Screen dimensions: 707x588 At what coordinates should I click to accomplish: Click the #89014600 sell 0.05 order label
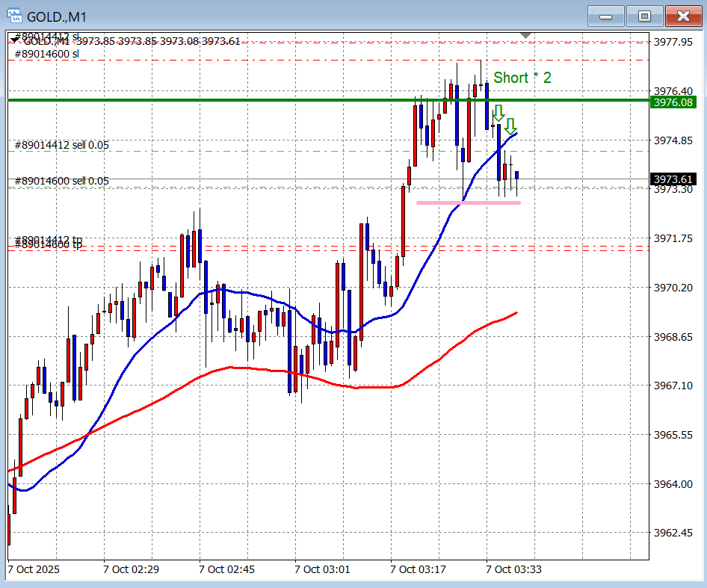62,181
